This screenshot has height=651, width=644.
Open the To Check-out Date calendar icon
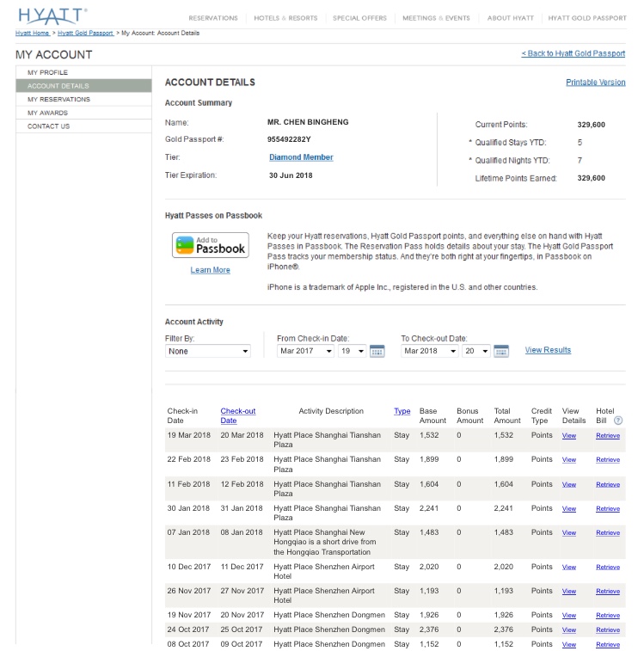point(501,351)
